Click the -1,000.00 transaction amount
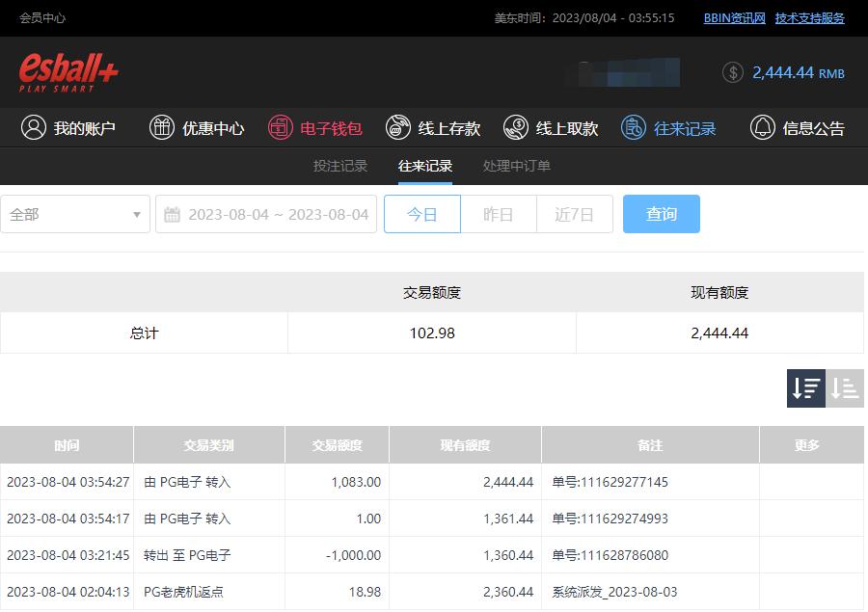The image size is (868, 612). 353,555
